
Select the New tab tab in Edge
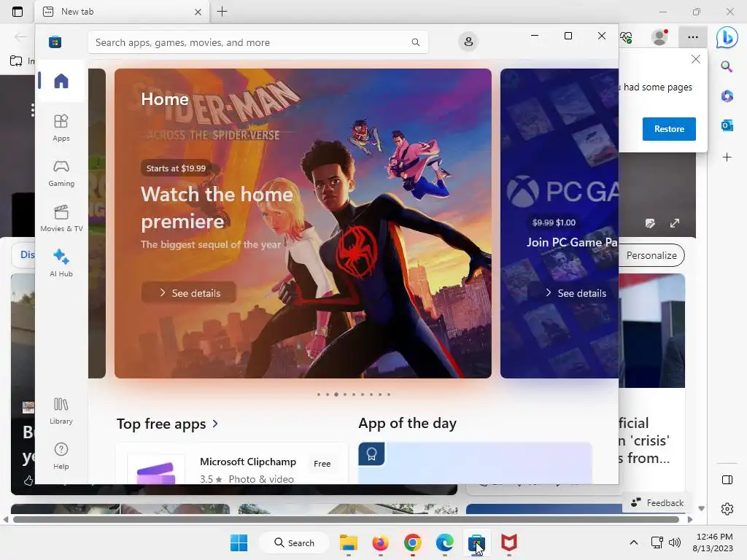[x=122, y=12]
